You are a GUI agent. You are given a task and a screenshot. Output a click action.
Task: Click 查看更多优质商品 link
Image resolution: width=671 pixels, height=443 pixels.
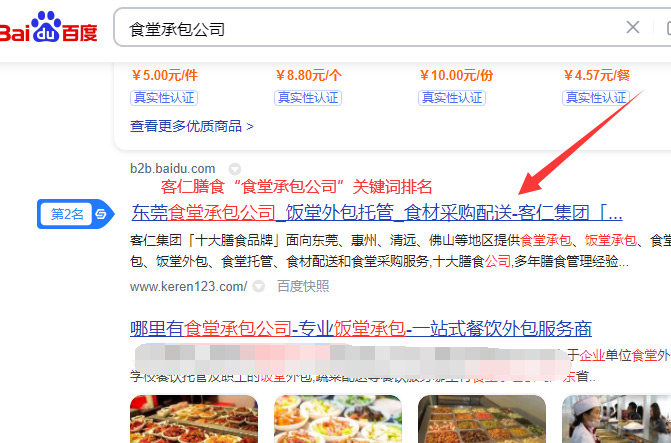[191, 126]
